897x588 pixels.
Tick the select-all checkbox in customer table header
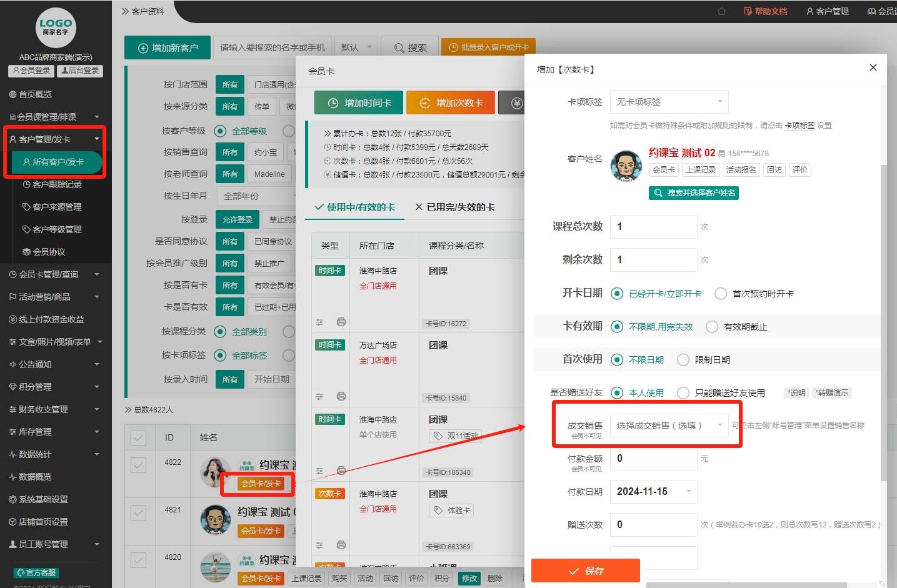point(139,437)
